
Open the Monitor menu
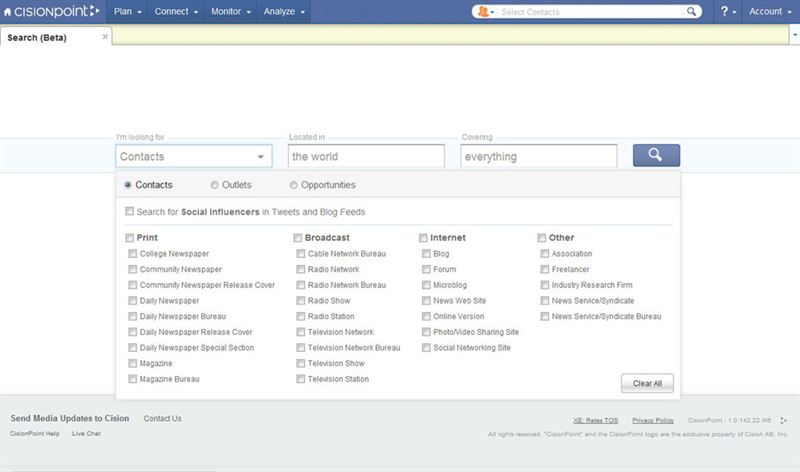231,12
